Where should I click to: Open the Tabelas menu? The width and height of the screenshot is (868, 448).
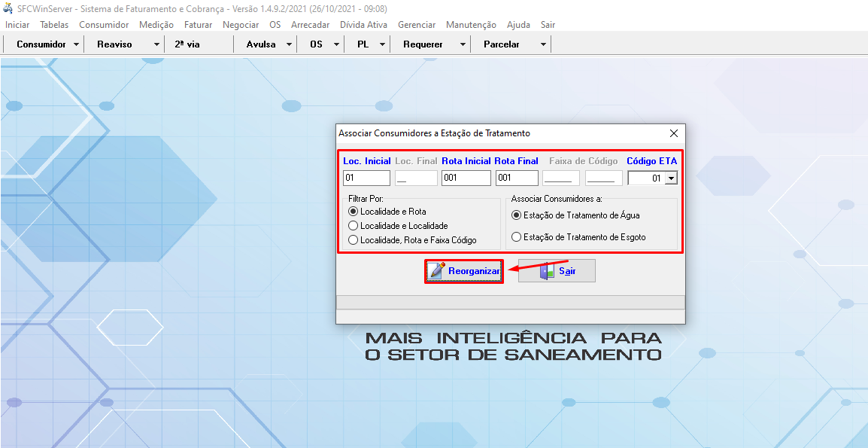[x=53, y=24]
